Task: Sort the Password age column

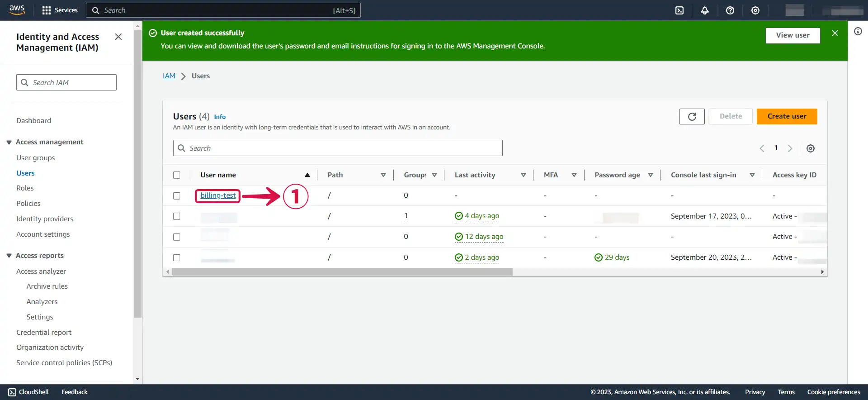Action: click(x=650, y=175)
